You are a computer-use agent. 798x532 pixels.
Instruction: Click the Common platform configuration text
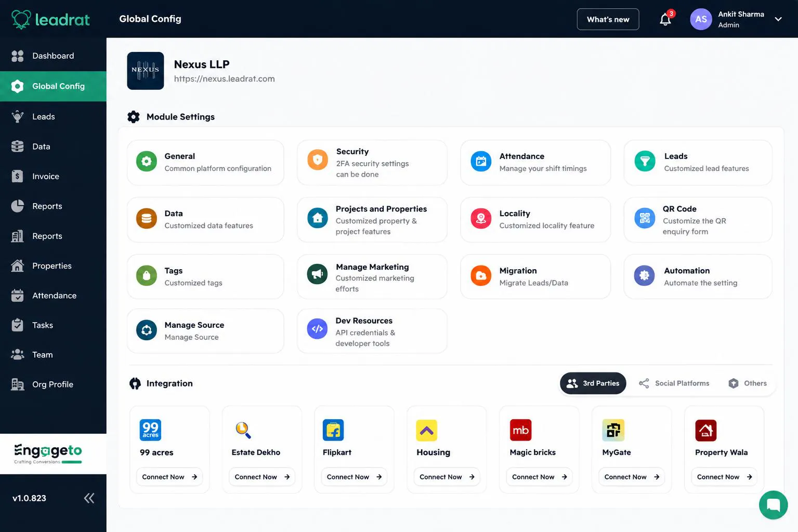218,168
